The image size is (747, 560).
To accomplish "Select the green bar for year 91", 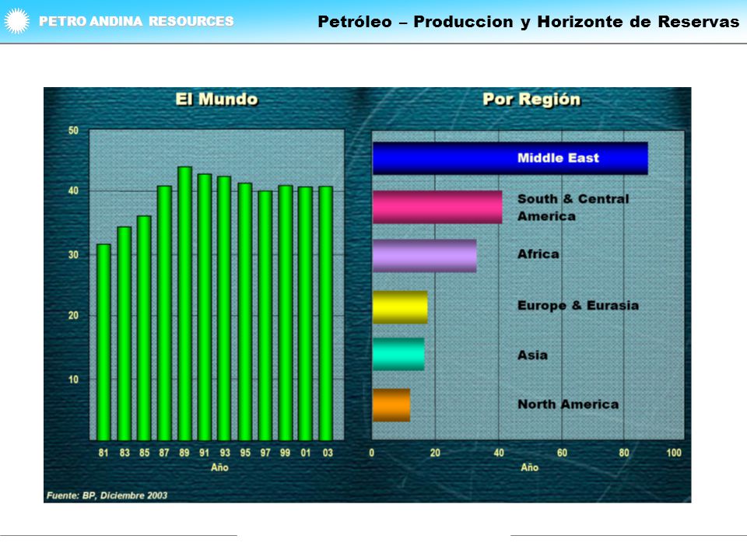I will click(x=205, y=306).
